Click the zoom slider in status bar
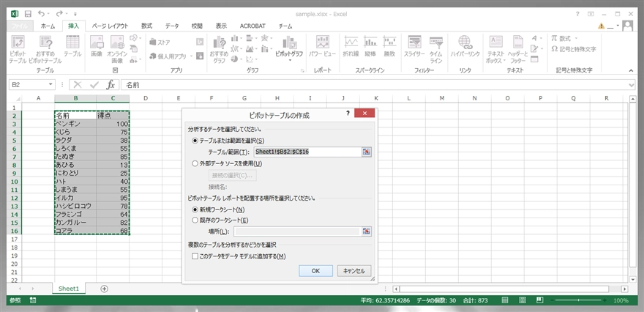 578,300
